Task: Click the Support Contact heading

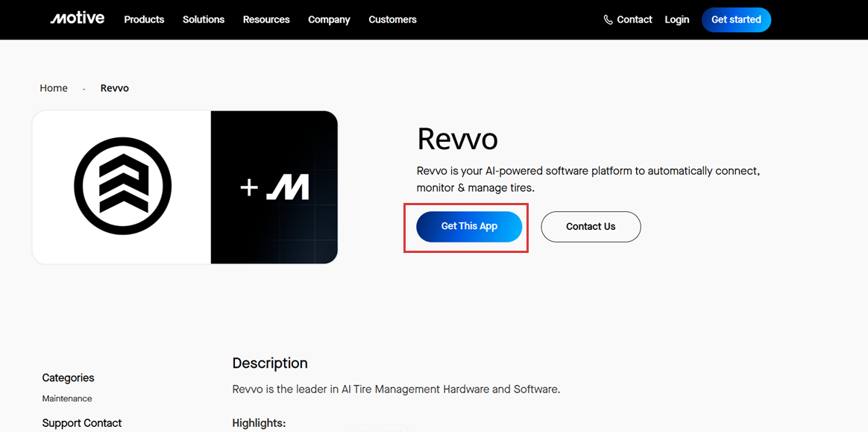Action: click(x=82, y=423)
